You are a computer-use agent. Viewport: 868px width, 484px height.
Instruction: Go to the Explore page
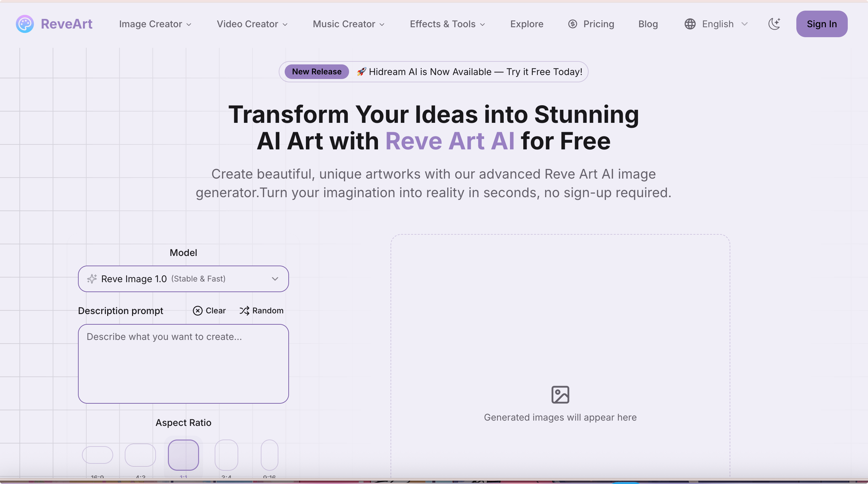tap(527, 24)
